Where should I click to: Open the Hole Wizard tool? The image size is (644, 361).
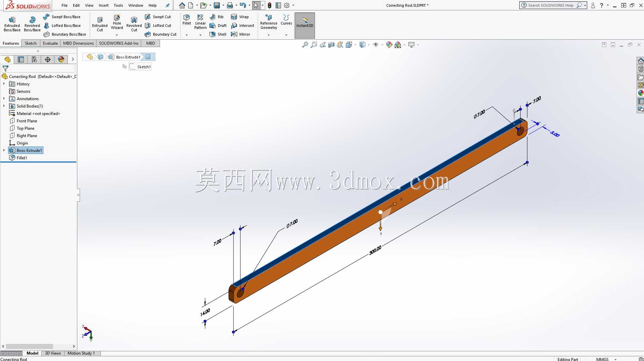point(117,22)
